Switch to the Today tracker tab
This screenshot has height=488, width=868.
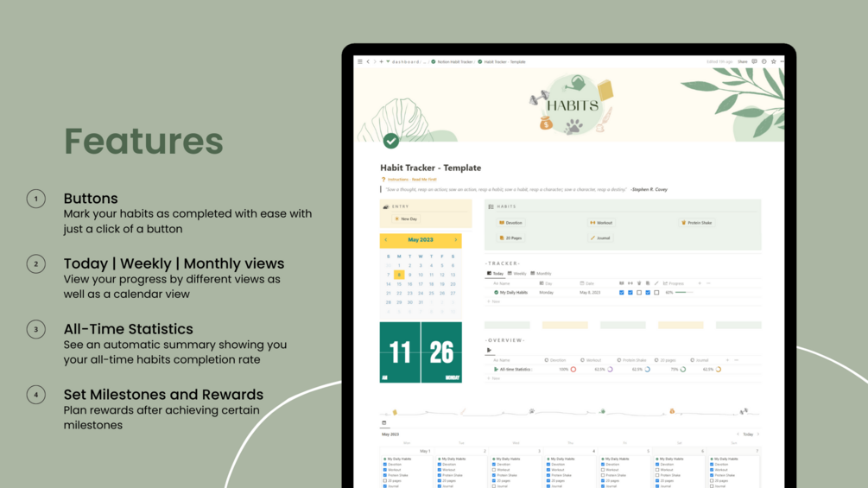[496, 273]
